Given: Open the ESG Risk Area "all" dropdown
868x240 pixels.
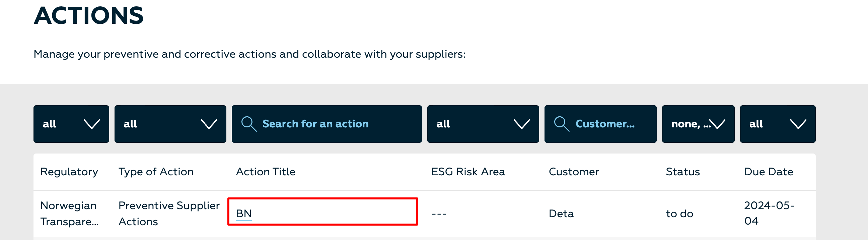Looking at the screenshot, I should click(x=483, y=124).
